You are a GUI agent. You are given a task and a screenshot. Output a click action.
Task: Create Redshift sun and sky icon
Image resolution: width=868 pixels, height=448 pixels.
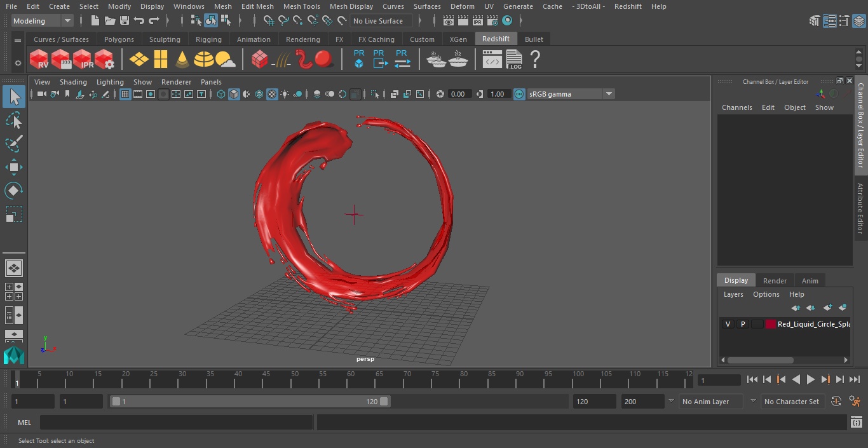[225, 60]
